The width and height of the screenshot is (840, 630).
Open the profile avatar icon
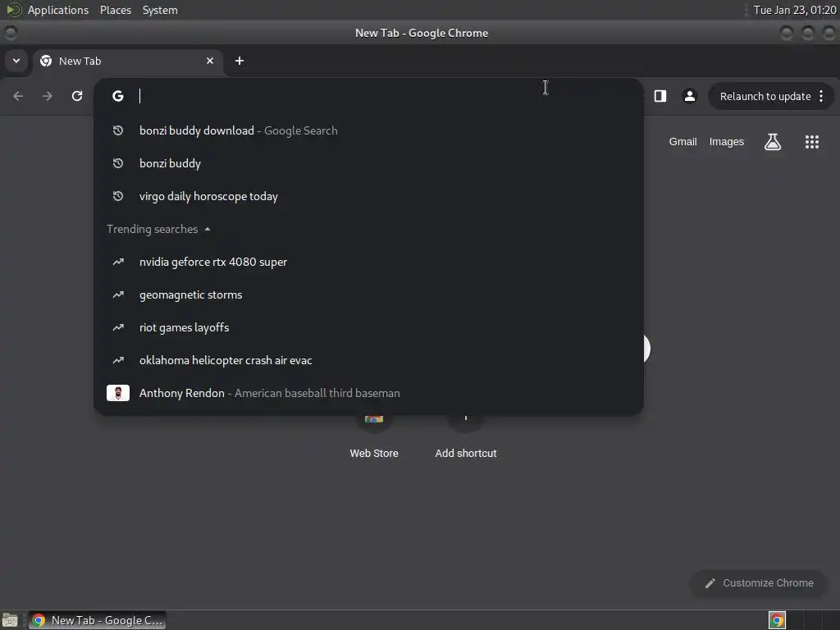(x=689, y=96)
